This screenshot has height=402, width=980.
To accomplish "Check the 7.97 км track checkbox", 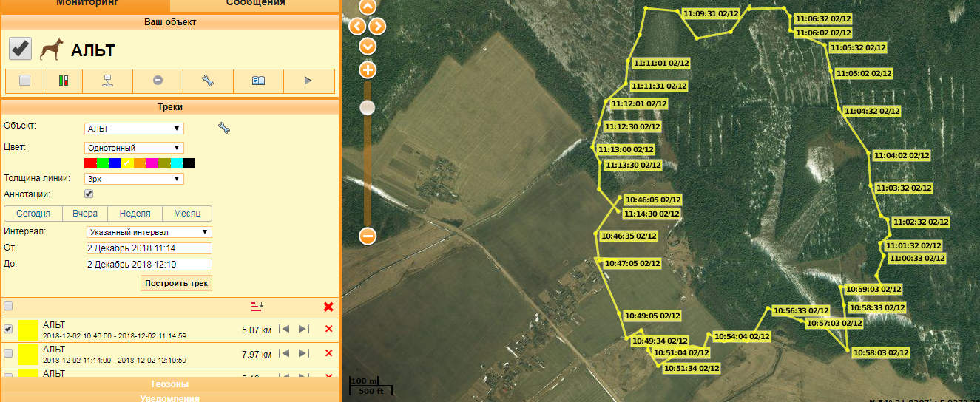I will coord(8,354).
